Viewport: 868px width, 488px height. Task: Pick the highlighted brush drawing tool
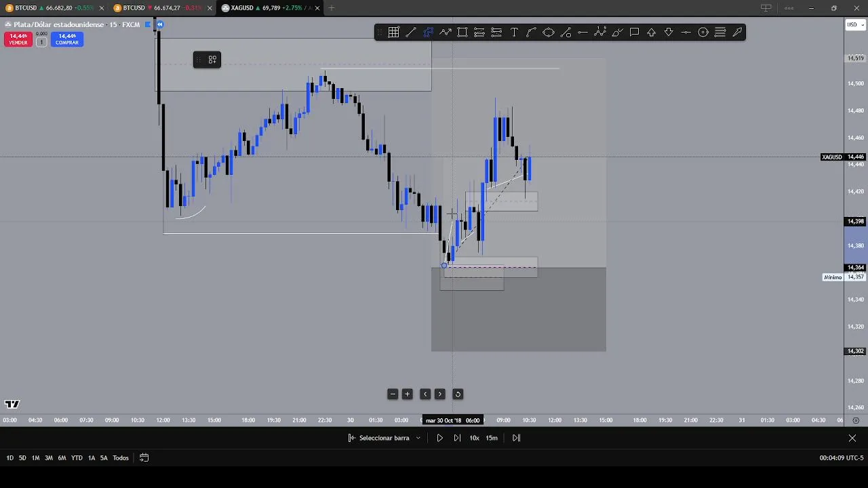point(429,33)
